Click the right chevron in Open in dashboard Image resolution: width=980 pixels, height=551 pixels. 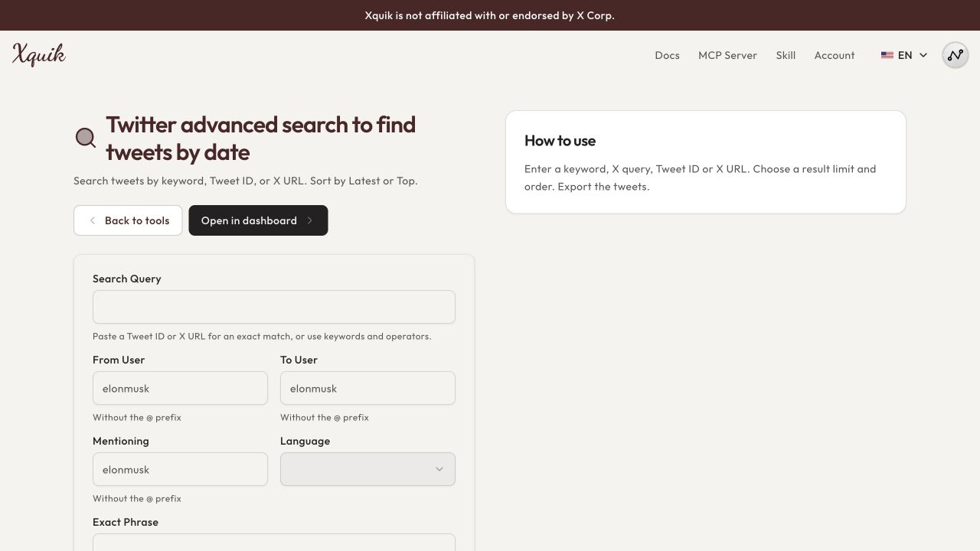click(309, 220)
